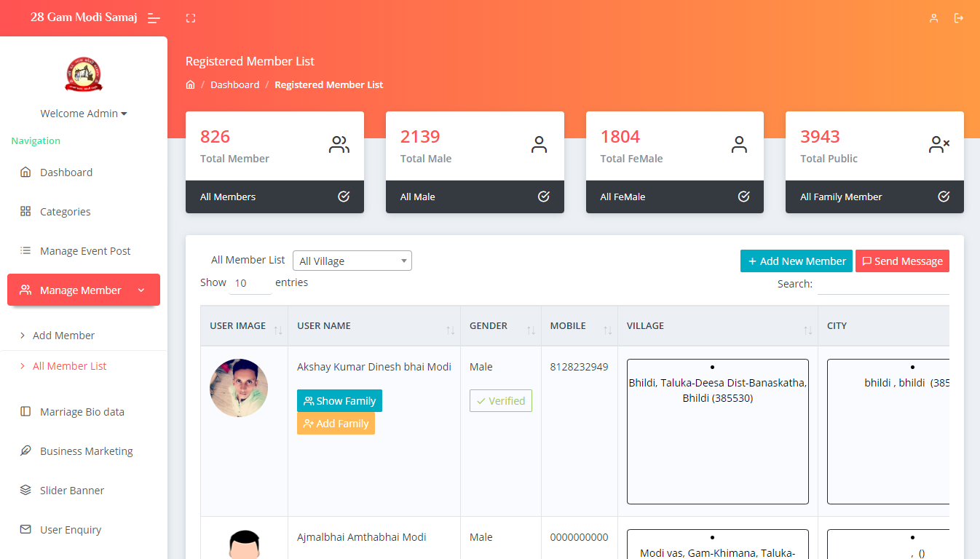Click the home icon in breadcrumb
The image size is (980, 559).
tap(191, 85)
